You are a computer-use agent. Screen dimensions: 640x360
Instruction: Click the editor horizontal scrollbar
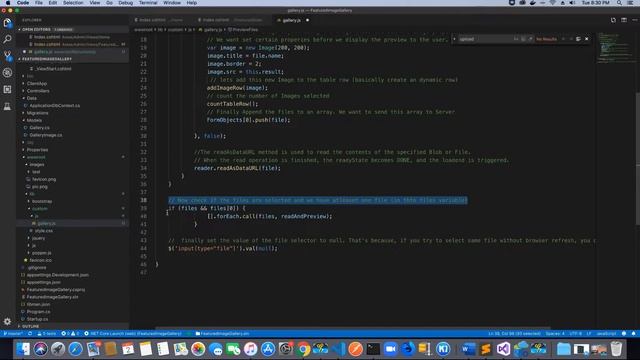tap(353, 328)
